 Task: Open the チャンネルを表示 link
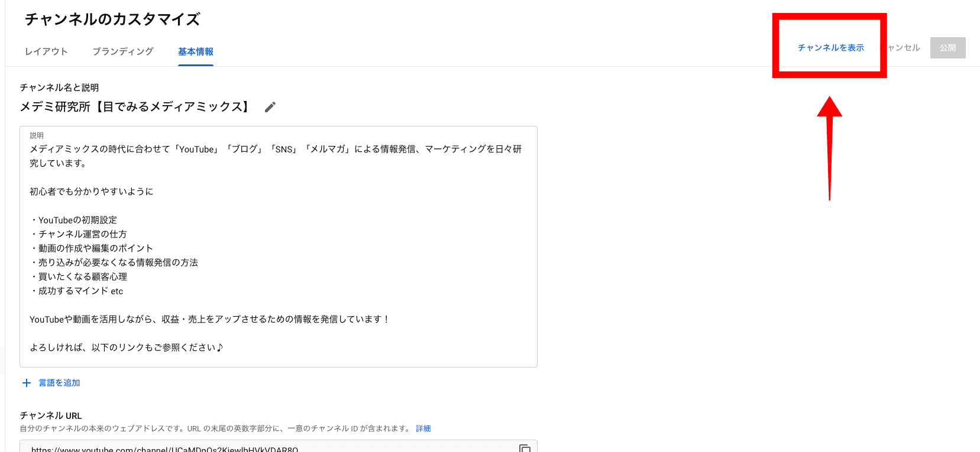point(830,47)
